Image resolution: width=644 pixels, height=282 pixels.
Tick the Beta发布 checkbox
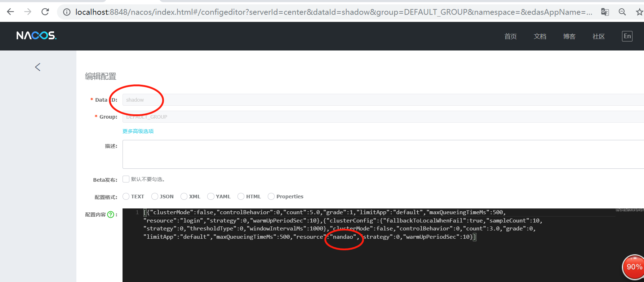pyautogui.click(x=126, y=179)
